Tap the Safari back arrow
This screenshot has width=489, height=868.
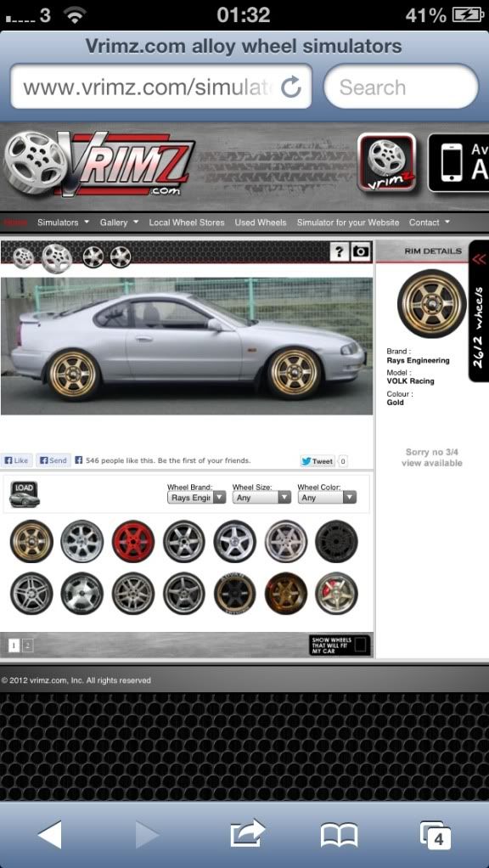tap(50, 834)
